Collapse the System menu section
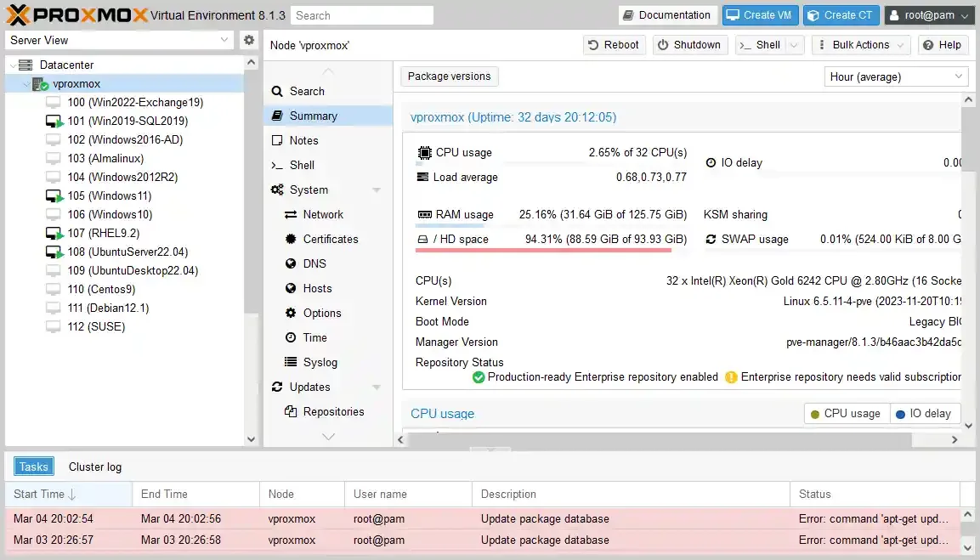The height and width of the screenshot is (560, 980). [x=376, y=190]
